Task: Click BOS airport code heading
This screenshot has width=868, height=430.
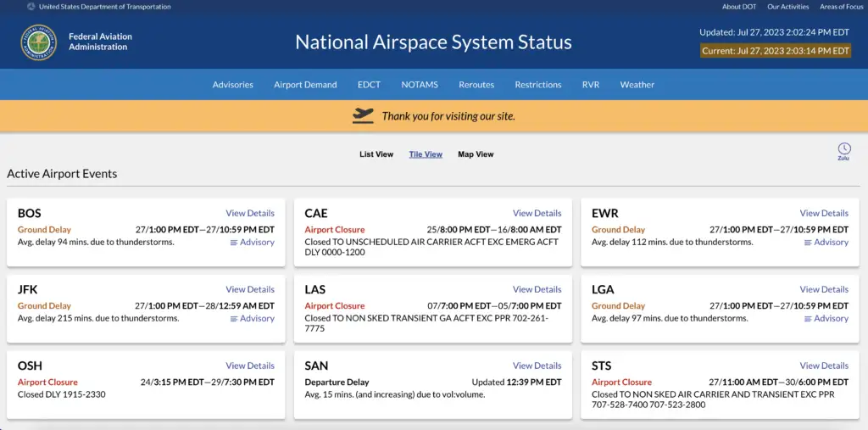Action: pos(30,214)
